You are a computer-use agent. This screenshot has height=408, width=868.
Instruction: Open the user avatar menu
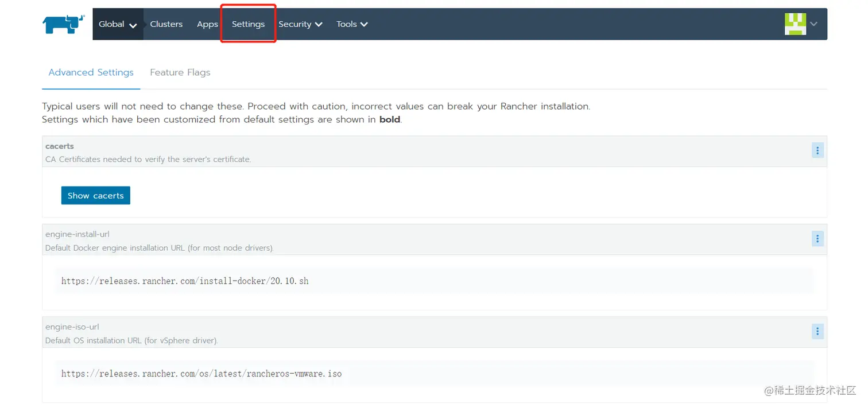[x=795, y=24]
